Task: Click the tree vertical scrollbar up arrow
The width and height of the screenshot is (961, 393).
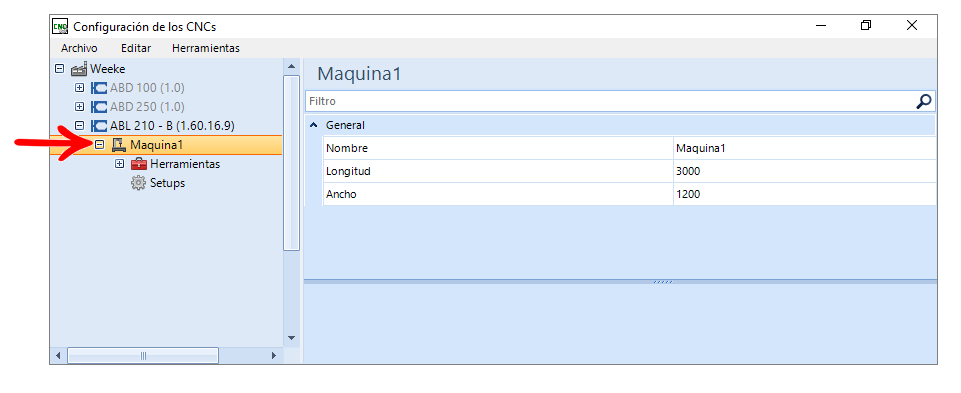Action: 291,66
